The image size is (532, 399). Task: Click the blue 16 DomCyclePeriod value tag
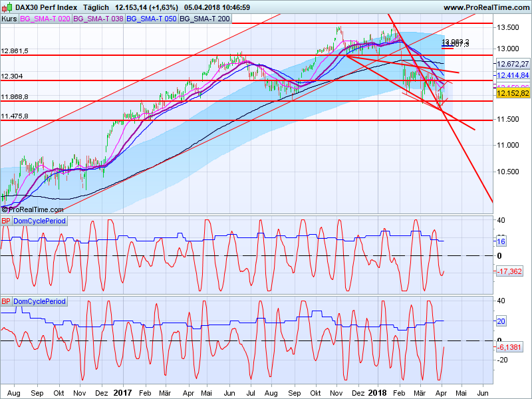pyautogui.click(x=501, y=241)
